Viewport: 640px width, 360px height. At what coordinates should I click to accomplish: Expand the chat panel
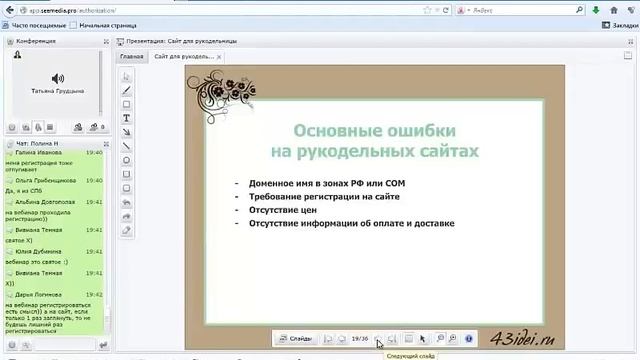pyautogui.click(x=106, y=144)
